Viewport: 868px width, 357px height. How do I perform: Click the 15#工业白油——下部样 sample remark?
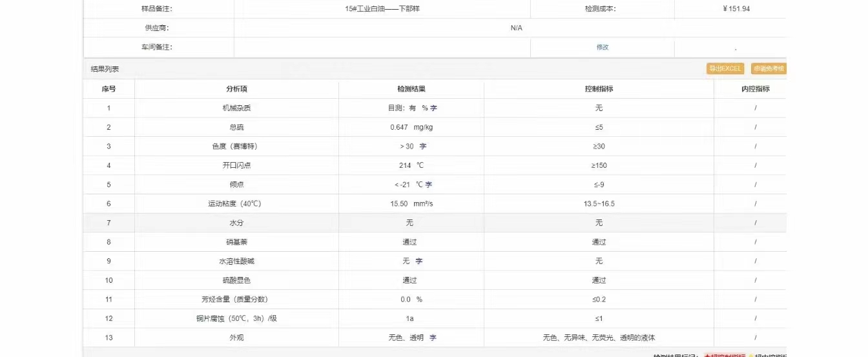[382, 9]
